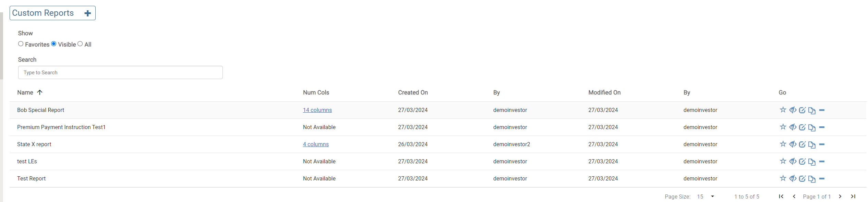868x202 pixels.
Task: Open the Page Size dropdown
Action: coord(712,197)
